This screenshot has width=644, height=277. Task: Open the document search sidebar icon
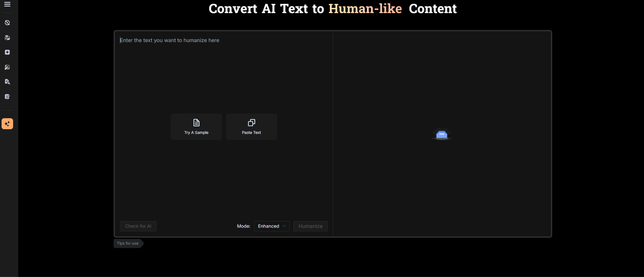pos(7,82)
